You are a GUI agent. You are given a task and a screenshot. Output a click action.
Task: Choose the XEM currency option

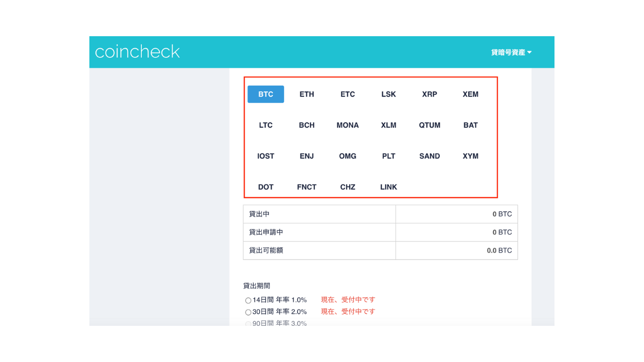click(x=470, y=95)
